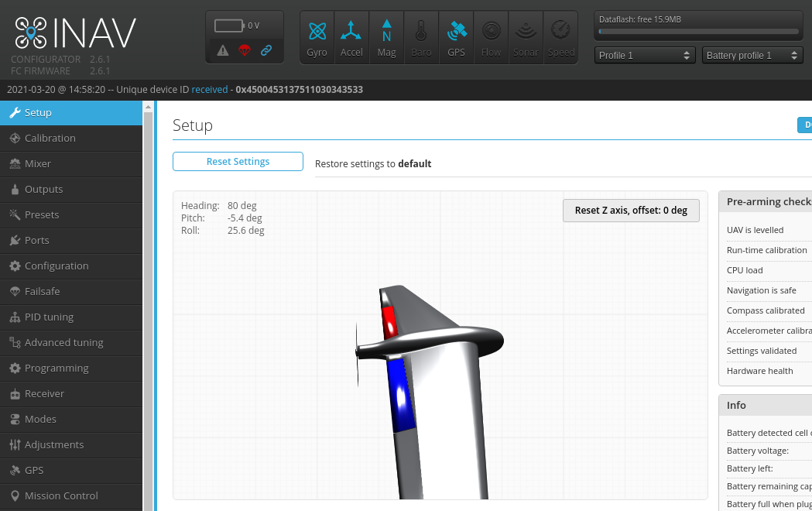Viewport: 812px width, 511px height.
Task: Click the INAV logo
Action: click(x=76, y=33)
